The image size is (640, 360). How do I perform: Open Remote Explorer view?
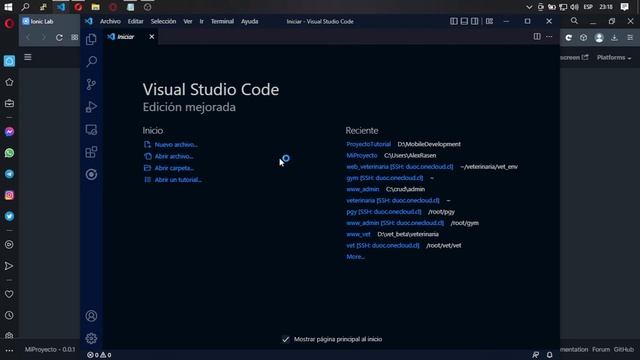(91, 130)
